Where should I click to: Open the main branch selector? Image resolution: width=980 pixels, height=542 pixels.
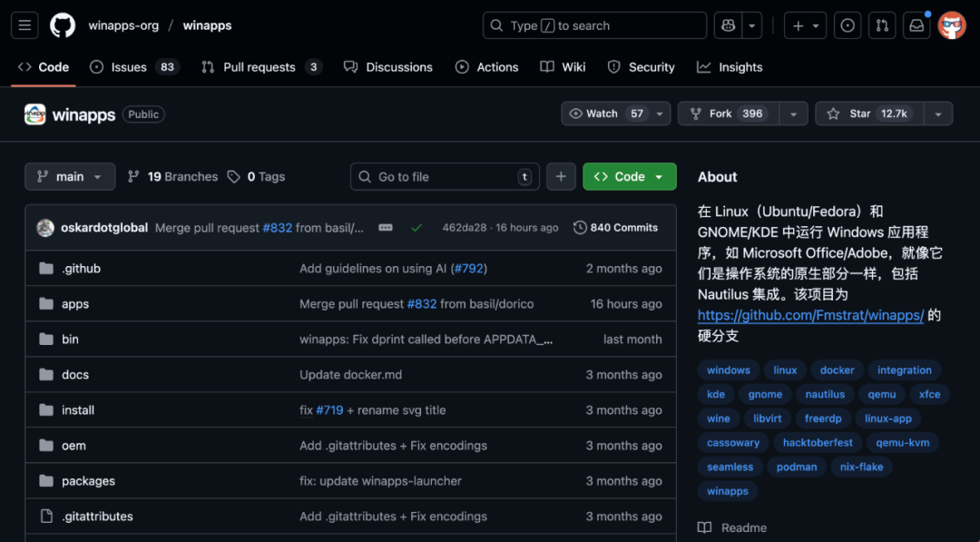click(x=70, y=177)
